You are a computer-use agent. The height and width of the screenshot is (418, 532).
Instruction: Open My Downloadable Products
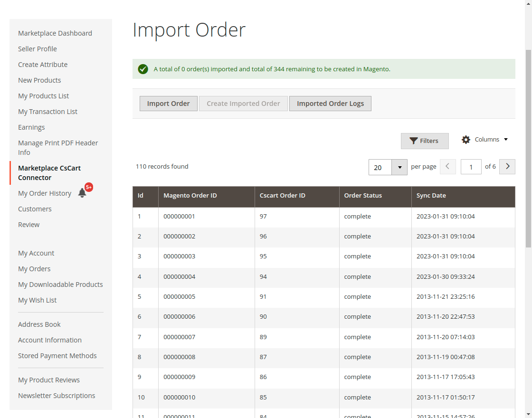point(60,285)
